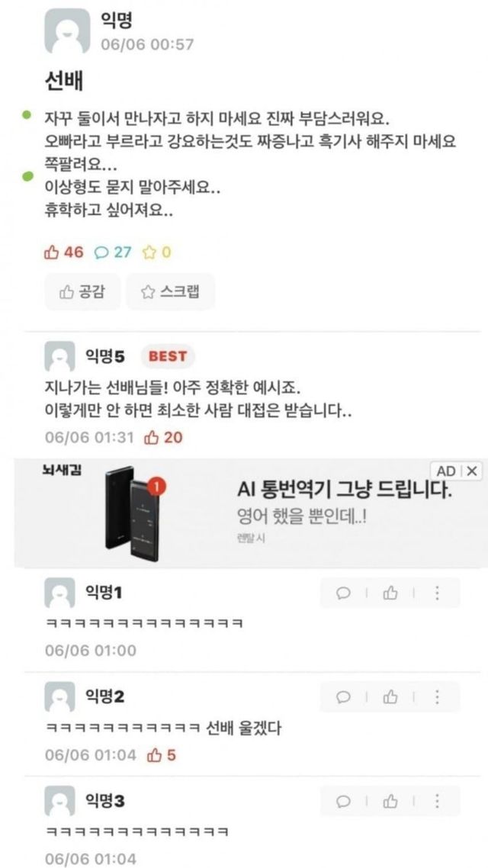Screen dimensions: 488x868
Task: Click the post author's avatar
Action: [67, 31]
